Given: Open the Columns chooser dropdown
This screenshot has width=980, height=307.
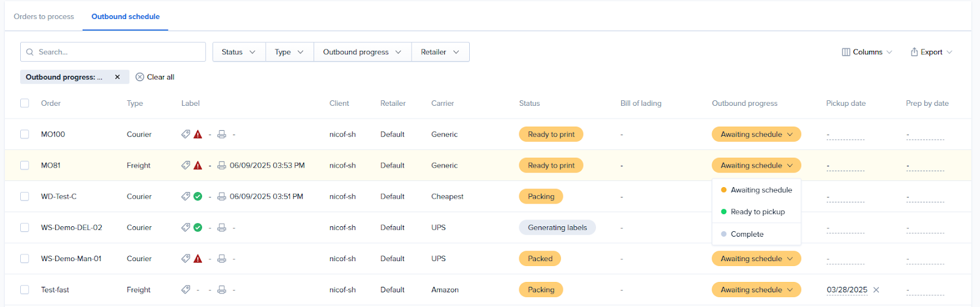Looking at the screenshot, I should pyautogui.click(x=867, y=52).
